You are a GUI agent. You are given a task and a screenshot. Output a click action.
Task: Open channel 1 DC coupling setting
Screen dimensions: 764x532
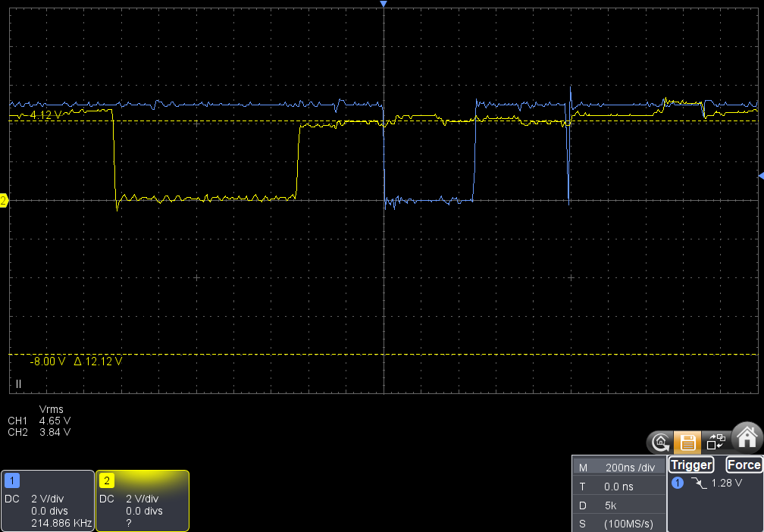[12, 499]
